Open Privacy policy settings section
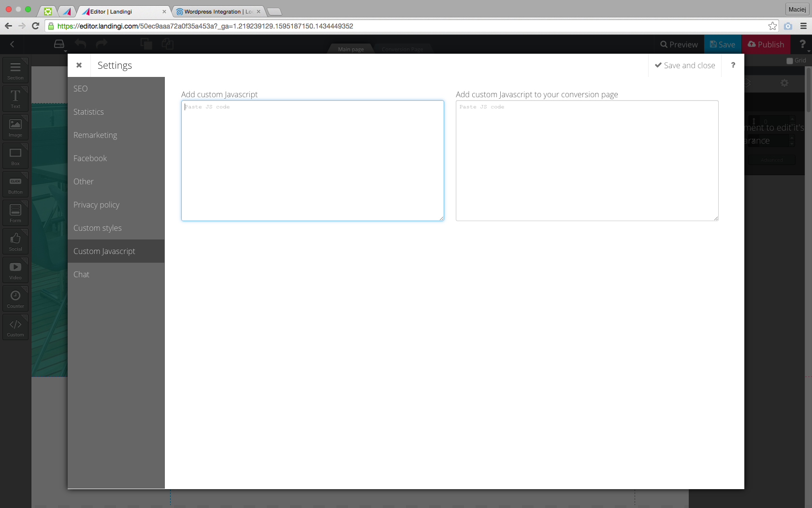 click(x=116, y=205)
